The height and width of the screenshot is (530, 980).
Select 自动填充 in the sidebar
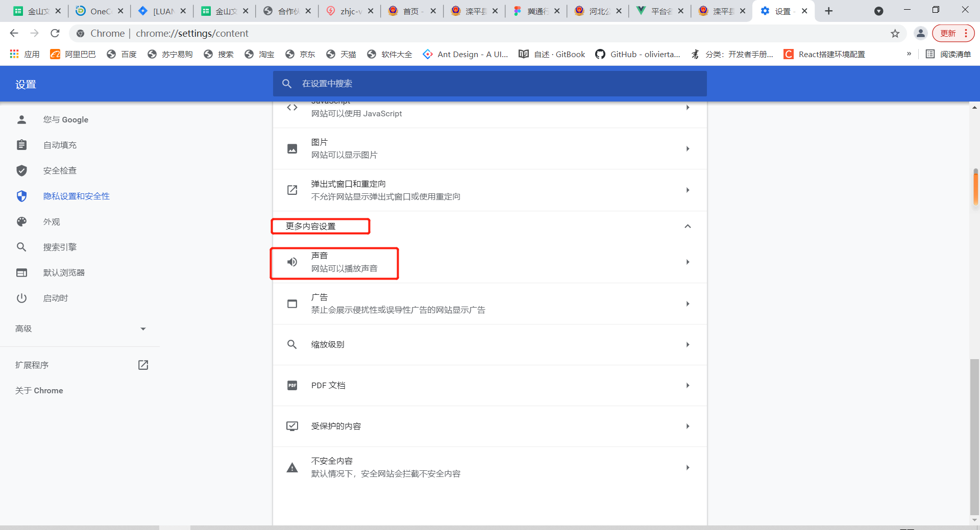pyautogui.click(x=60, y=145)
